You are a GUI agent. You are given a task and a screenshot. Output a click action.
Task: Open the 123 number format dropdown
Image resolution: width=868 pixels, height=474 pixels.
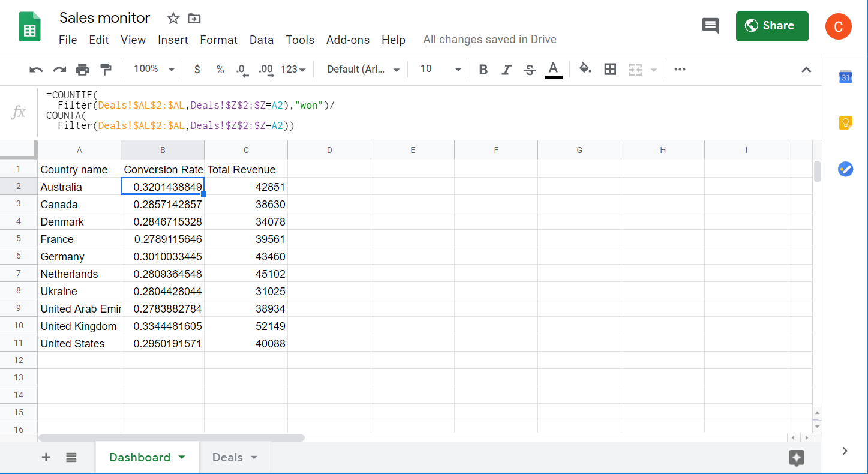pos(293,70)
